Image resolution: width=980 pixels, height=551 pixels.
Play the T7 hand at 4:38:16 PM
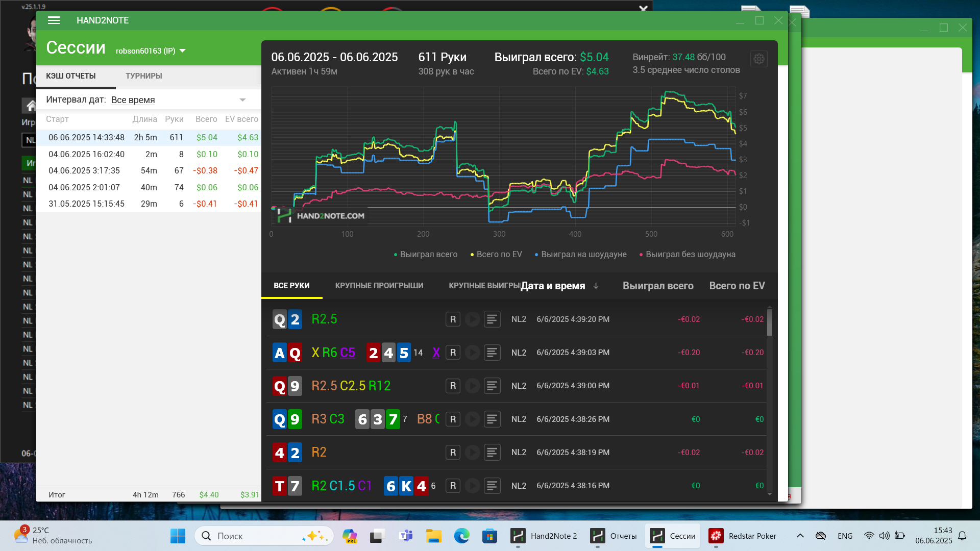tap(472, 486)
